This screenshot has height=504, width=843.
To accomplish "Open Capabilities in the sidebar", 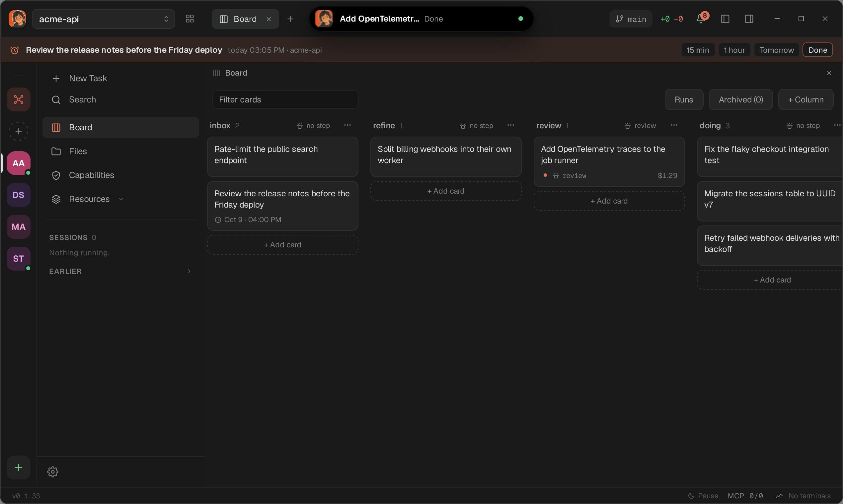I will (x=121, y=175).
